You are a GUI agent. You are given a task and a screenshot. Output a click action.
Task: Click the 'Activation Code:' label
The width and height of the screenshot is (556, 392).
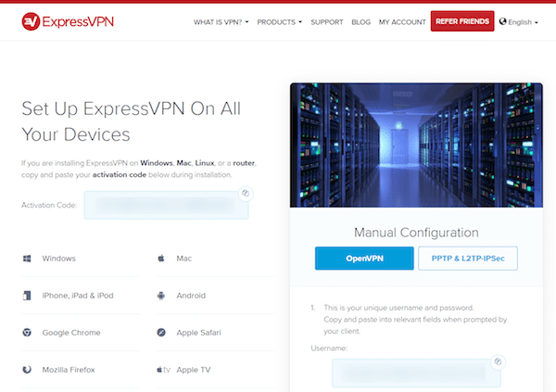[49, 205]
